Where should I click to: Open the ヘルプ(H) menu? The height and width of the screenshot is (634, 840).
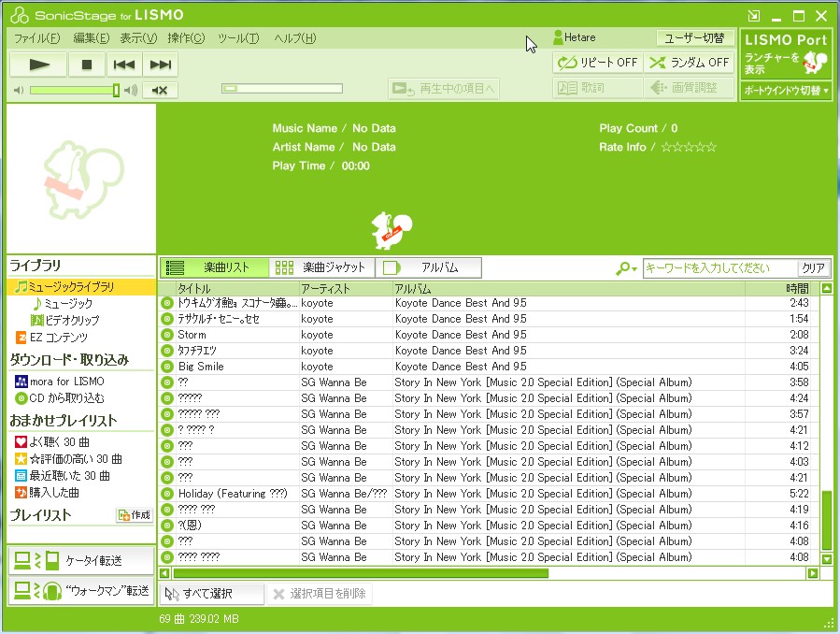pos(294,38)
